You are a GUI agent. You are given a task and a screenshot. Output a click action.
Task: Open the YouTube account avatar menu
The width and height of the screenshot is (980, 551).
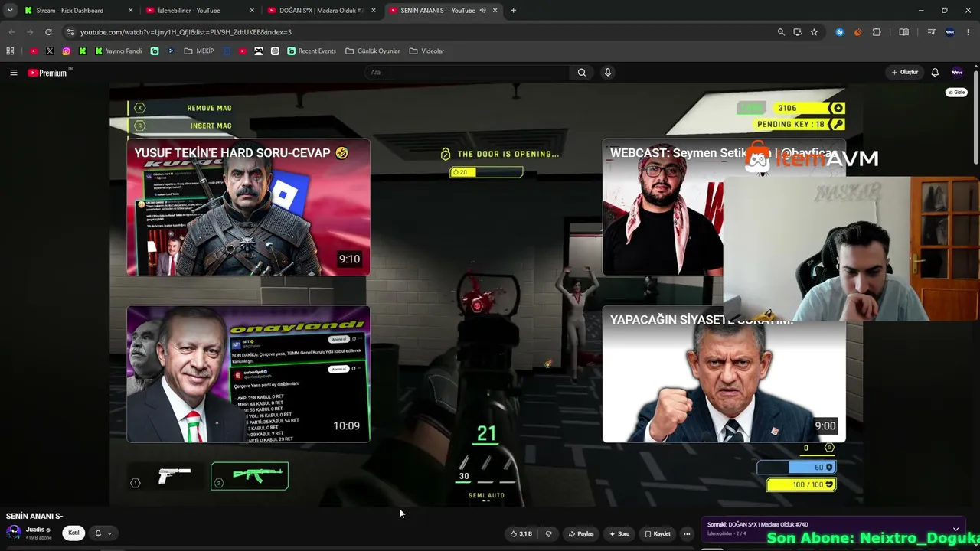(x=956, y=73)
